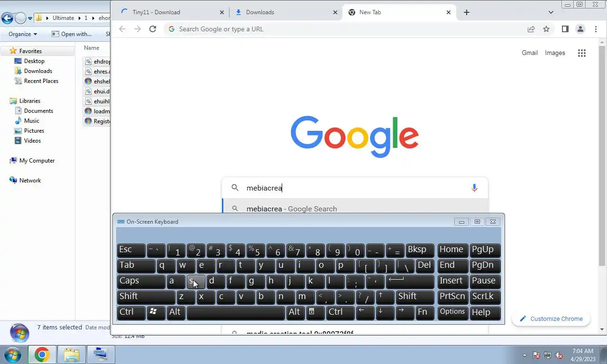Close the Tiny11 - Download tab
The image size is (607, 364).
[x=222, y=12]
